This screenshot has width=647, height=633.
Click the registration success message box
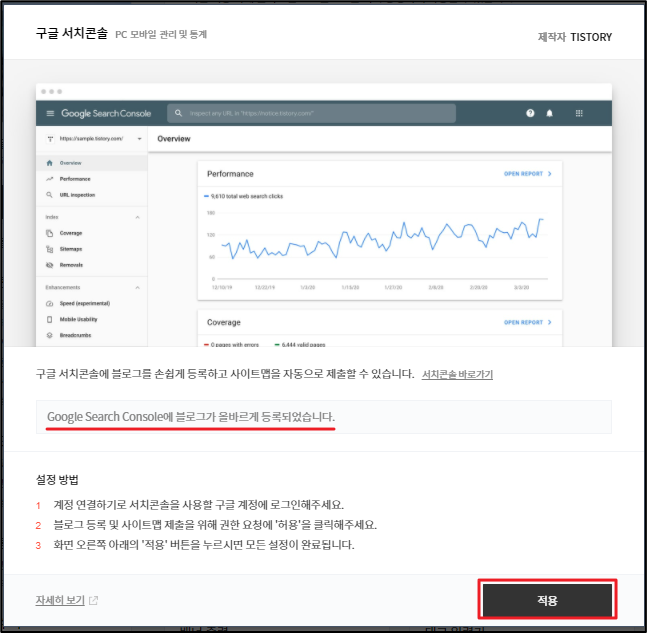click(x=324, y=417)
